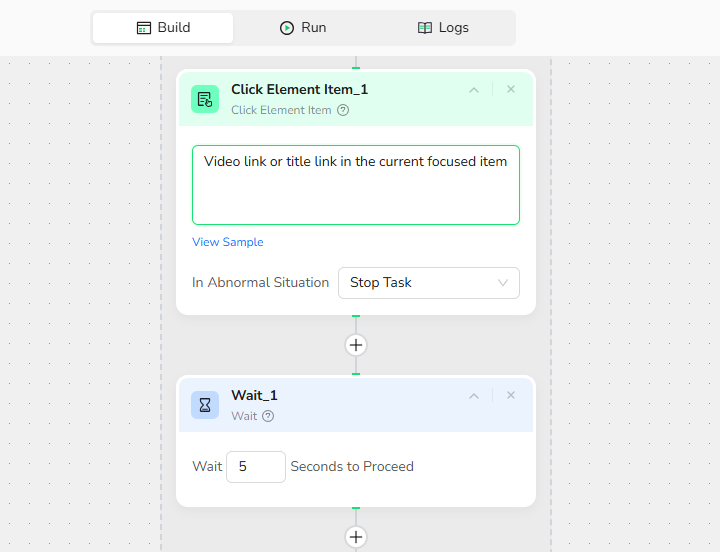This screenshot has width=720, height=552.
Task: Switch to the Build tab
Action: [x=163, y=28]
